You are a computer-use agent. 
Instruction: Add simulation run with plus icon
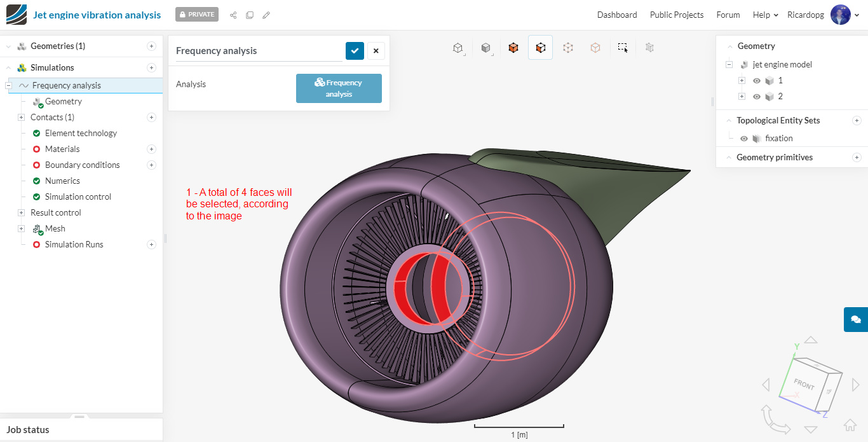coord(151,244)
